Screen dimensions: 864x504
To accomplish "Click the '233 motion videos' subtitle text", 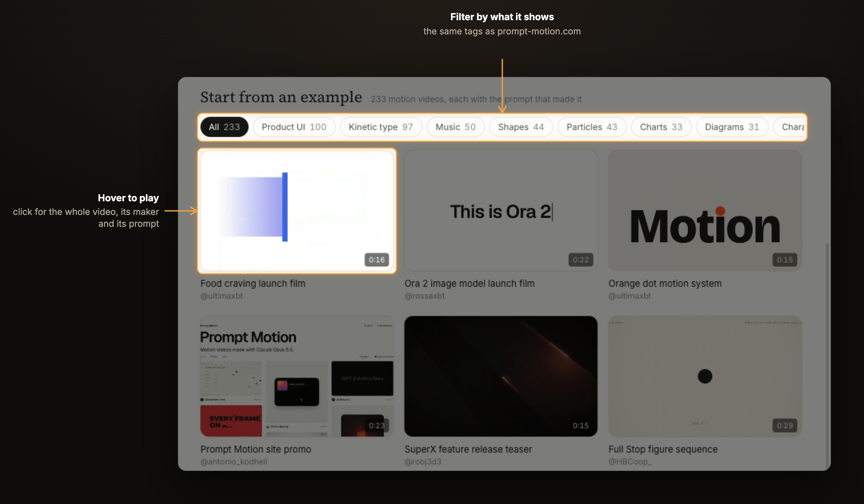I will 476,99.
